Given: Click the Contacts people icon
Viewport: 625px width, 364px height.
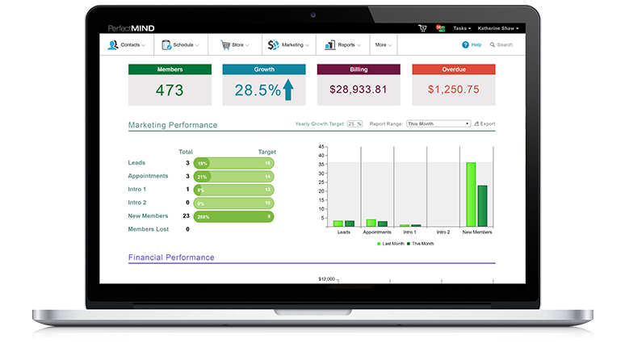Looking at the screenshot, I should tap(113, 45).
